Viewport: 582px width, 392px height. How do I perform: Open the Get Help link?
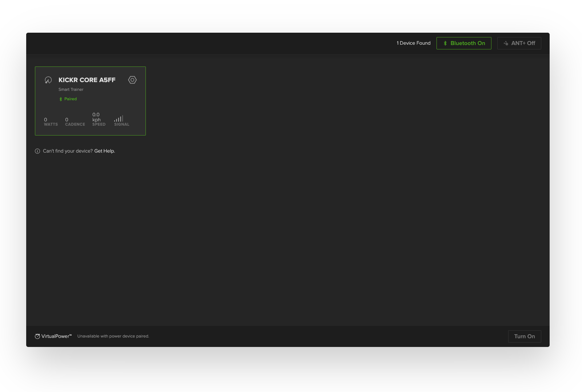[104, 151]
